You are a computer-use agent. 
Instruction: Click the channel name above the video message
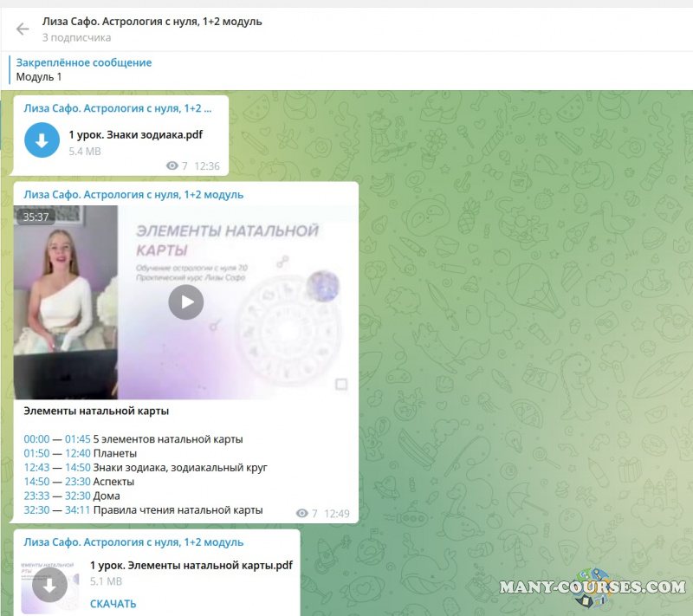point(133,195)
